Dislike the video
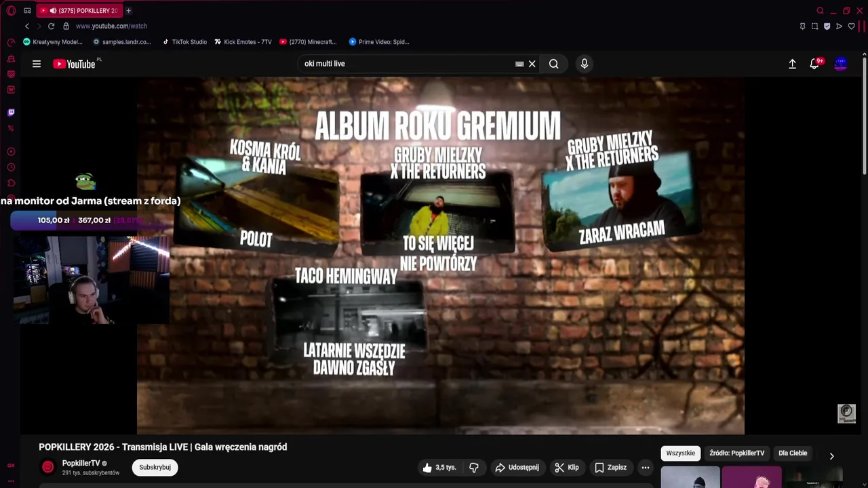The image size is (868, 488). click(x=474, y=467)
